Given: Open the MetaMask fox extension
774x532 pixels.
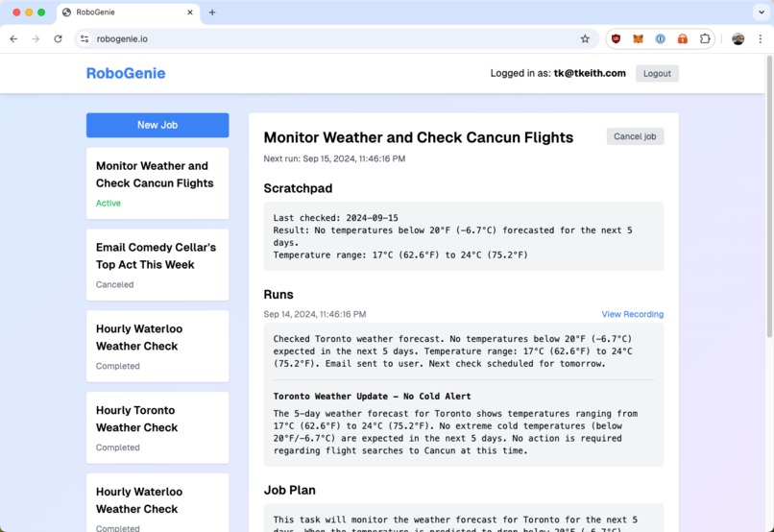Looking at the screenshot, I should [x=638, y=39].
